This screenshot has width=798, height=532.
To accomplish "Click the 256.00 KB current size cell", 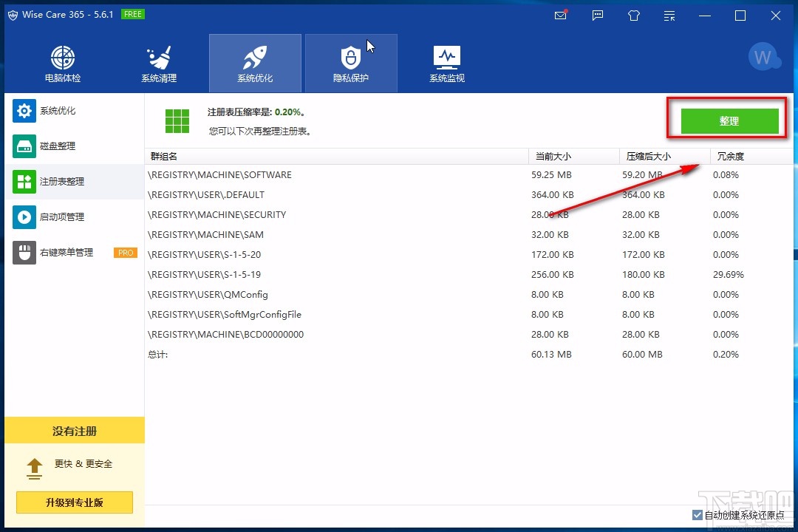I will [x=552, y=274].
